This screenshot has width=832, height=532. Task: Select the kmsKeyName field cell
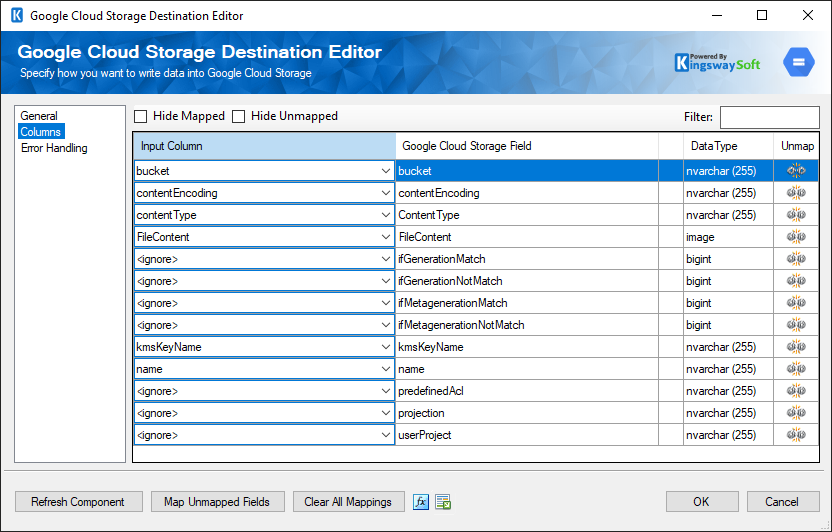527,347
